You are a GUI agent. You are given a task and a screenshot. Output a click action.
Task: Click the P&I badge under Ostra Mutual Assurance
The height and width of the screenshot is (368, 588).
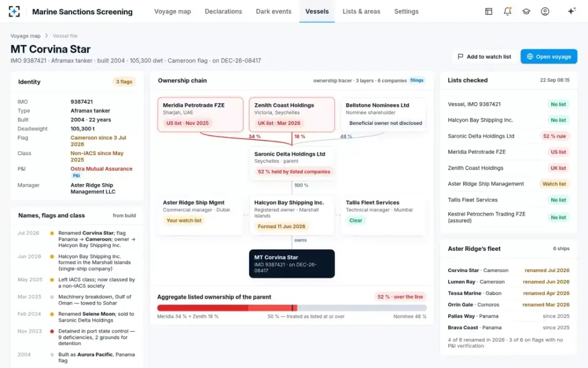pyautogui.click(x=76, y=175)
